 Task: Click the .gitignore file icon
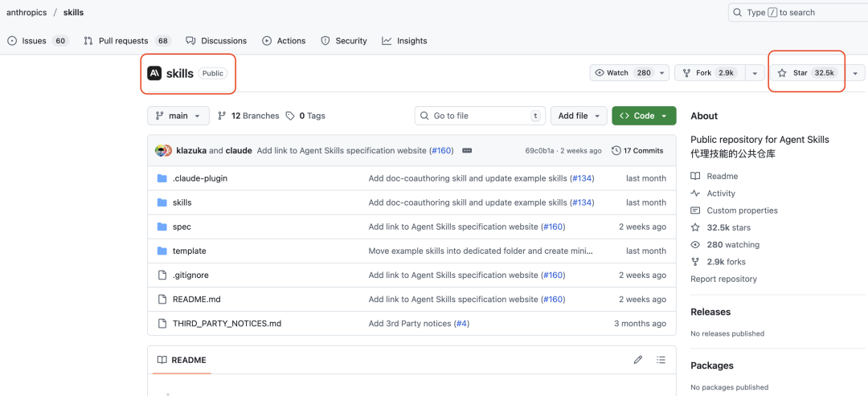tap(162, 275)
